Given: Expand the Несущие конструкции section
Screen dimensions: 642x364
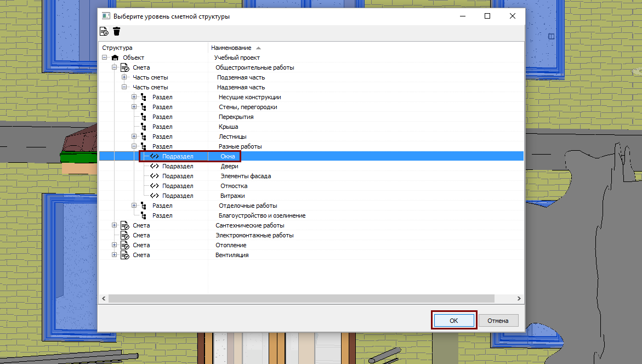Looking at the screenshot, I should pyautogui.click(x=134, y=97).
